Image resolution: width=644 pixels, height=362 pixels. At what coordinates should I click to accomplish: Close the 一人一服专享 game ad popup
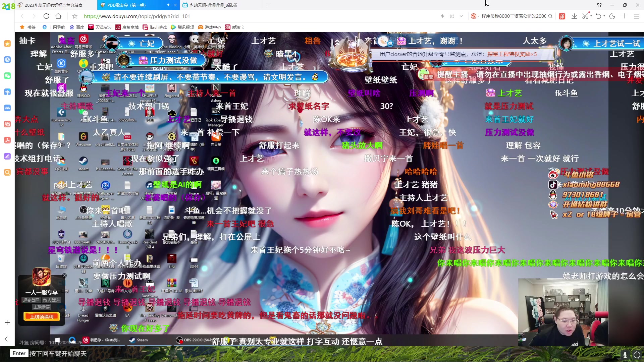(64, 276)
